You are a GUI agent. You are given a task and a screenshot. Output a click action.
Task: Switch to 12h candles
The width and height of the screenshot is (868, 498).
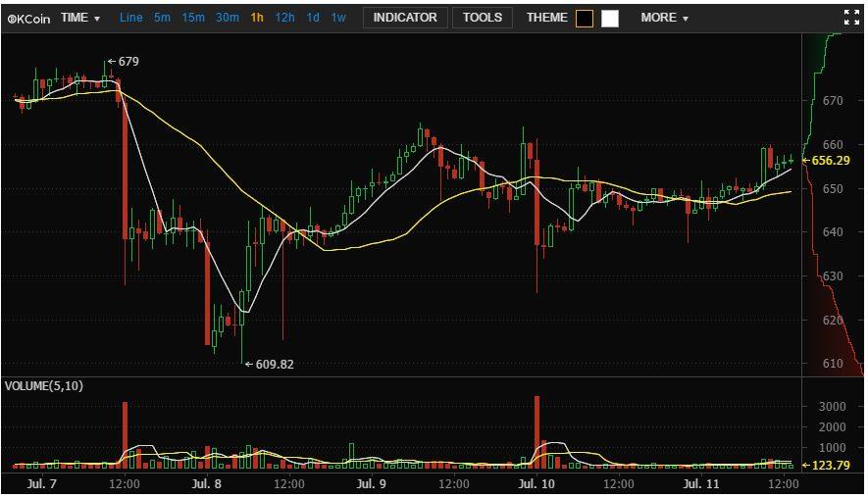[x=284, y=18]
